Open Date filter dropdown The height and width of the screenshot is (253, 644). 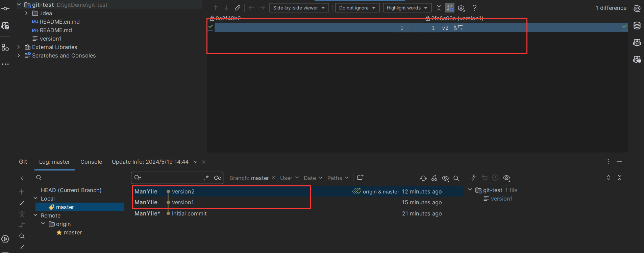[313, 178]
